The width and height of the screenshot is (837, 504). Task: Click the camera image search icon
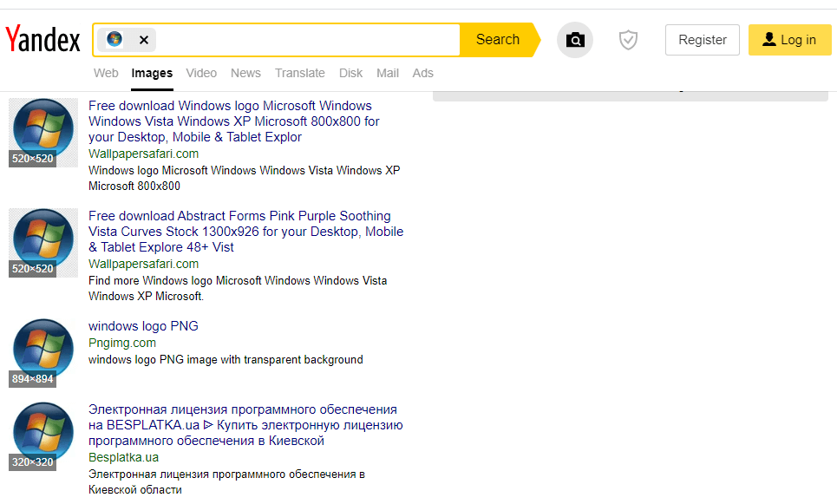[x=574, y=40]
